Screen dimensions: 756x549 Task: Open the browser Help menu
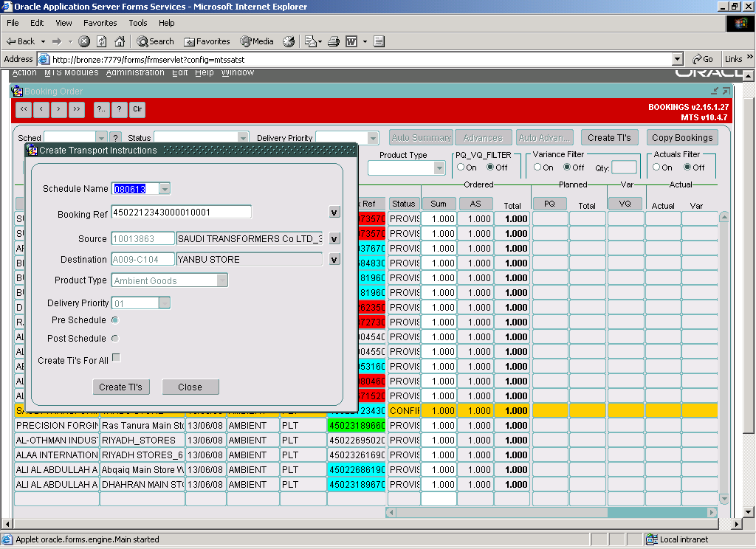[x=167, y=23]
